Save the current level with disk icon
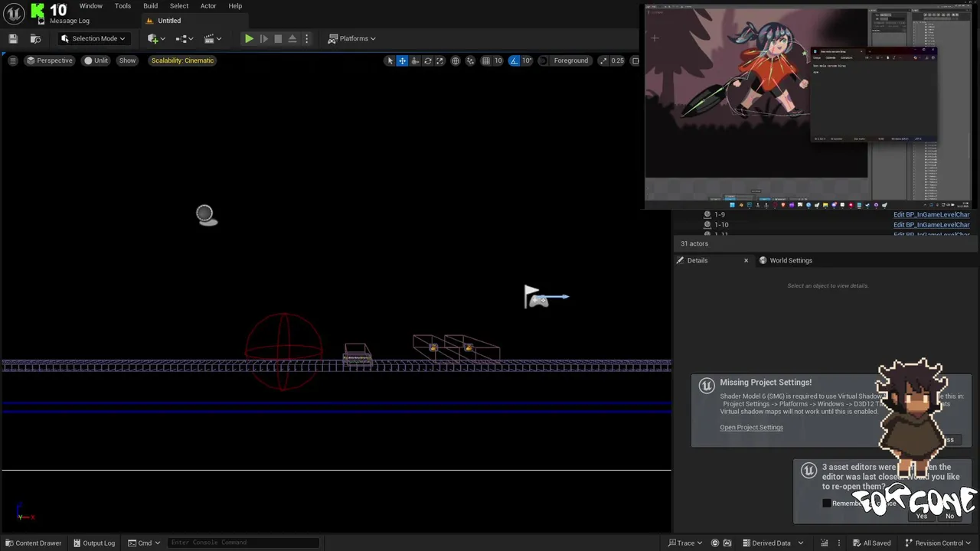Viewport: 980px width, 551px height. coord(13,38)
